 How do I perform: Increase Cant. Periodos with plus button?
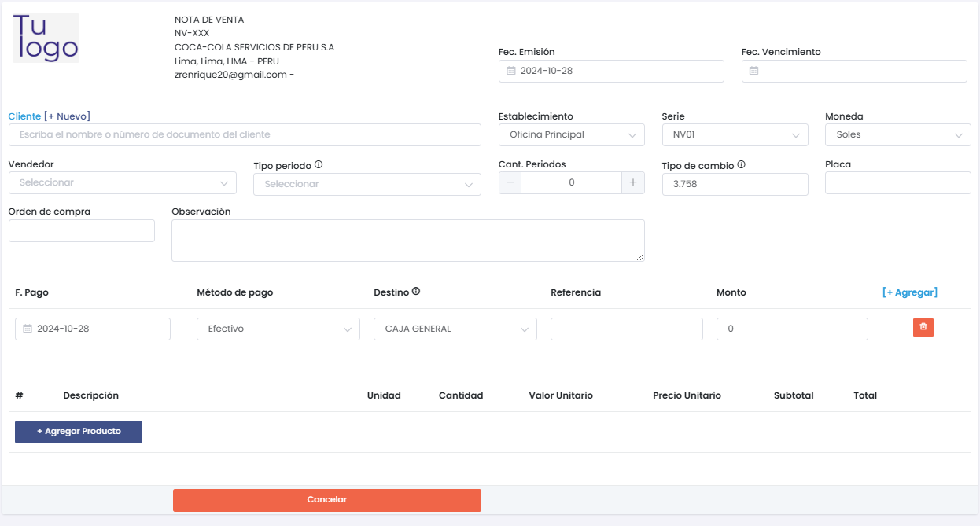(x=632, y=182)
